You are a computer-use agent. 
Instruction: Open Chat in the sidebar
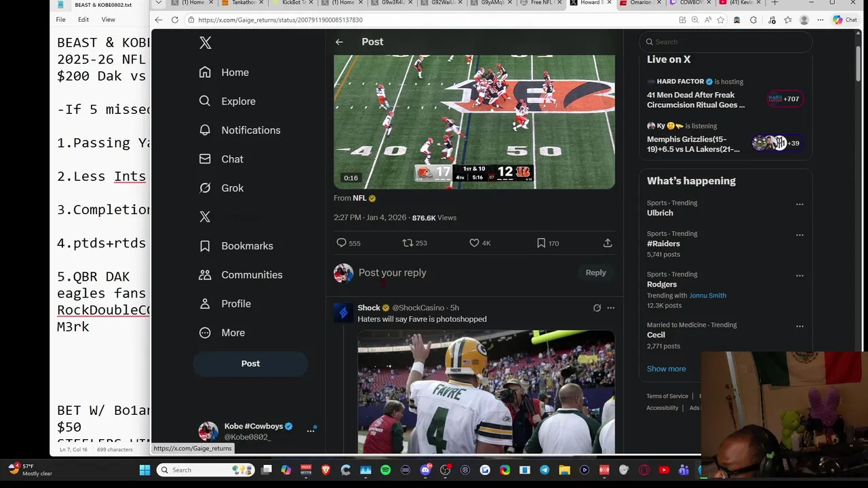[x=221, y=159]
